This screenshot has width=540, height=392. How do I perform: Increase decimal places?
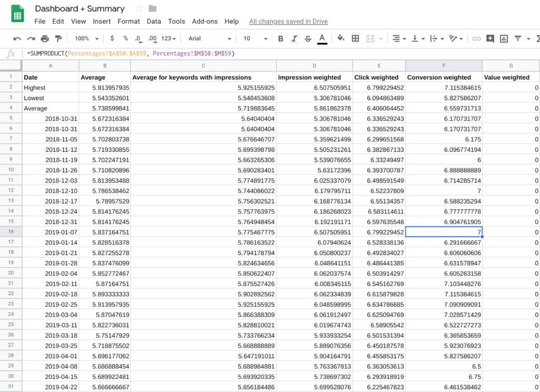(x=152, y=38)
